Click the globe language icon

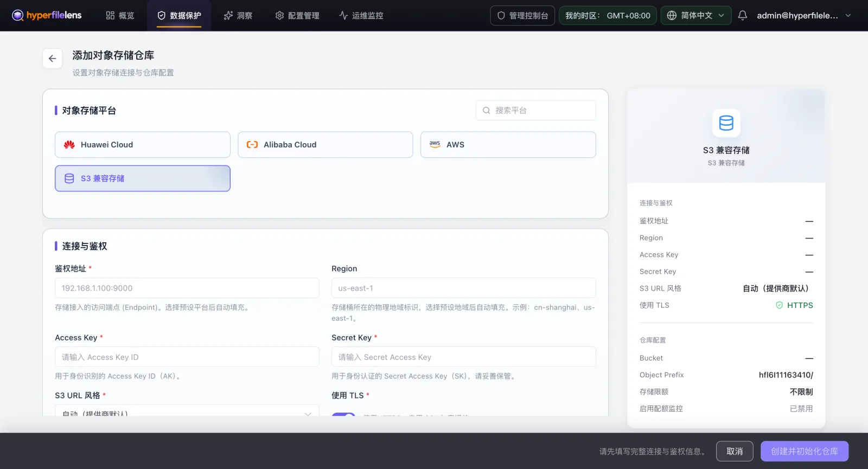point(672,16)
